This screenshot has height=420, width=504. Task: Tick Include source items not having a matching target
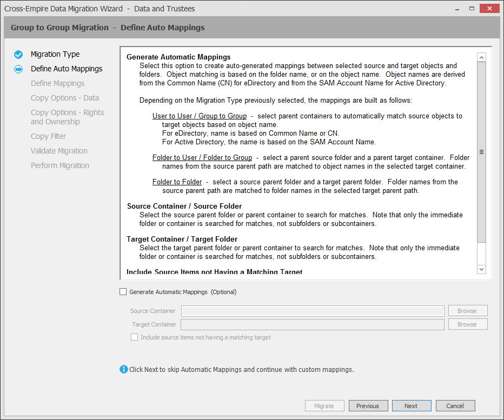(134, 337)
